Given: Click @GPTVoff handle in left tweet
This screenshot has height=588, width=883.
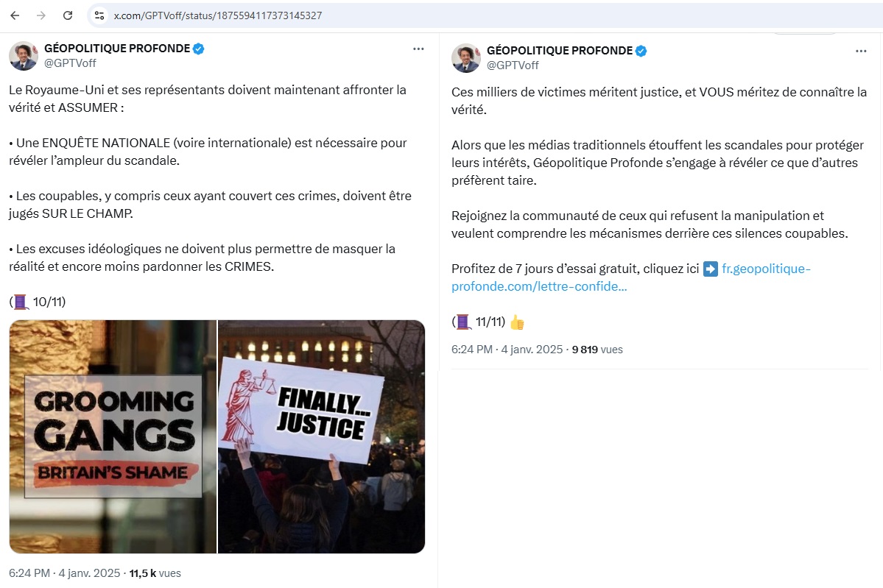Looking at the screenshot, I should (x=70, y=63).
